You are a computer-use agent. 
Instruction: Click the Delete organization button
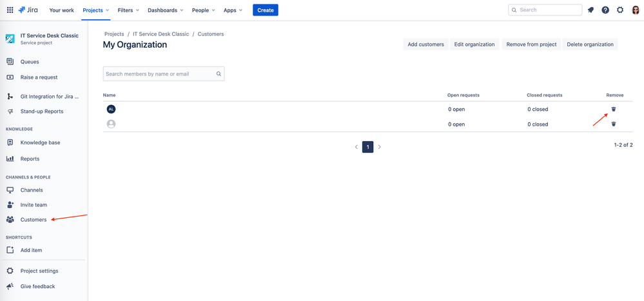tap(590, 44)
